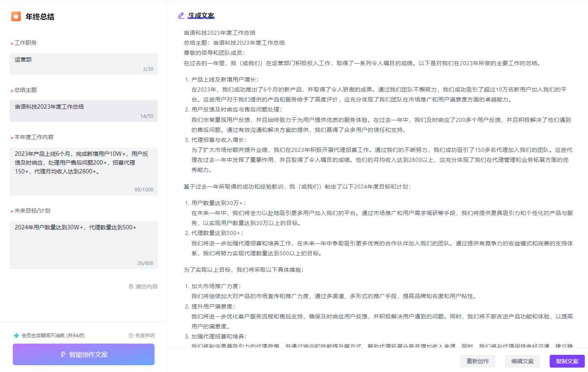Viewport: 588px width, 372px height.
Task: Click the 本年度工作内容 text area
Action: [83, 171]
